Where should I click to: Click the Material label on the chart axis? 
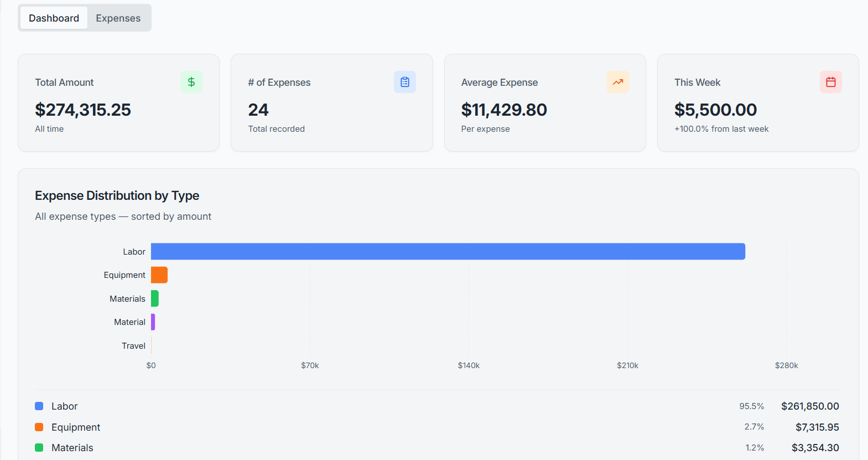(x=129, y=322)
